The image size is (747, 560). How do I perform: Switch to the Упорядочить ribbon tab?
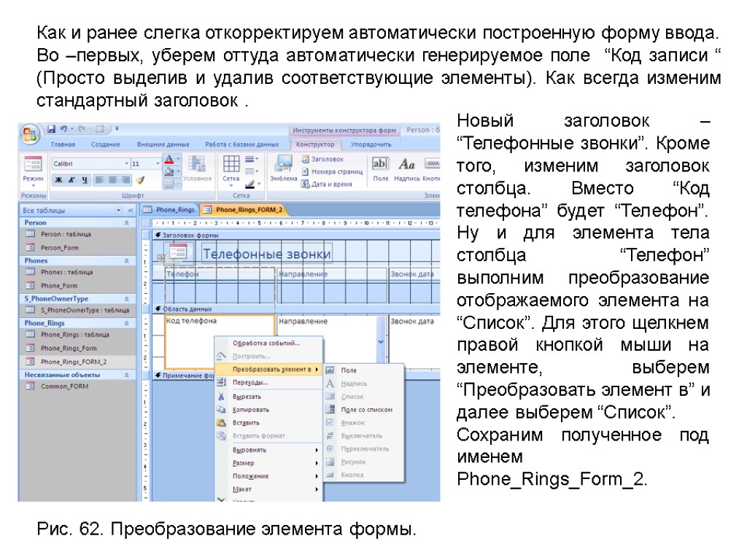click(x=371, y=144)
